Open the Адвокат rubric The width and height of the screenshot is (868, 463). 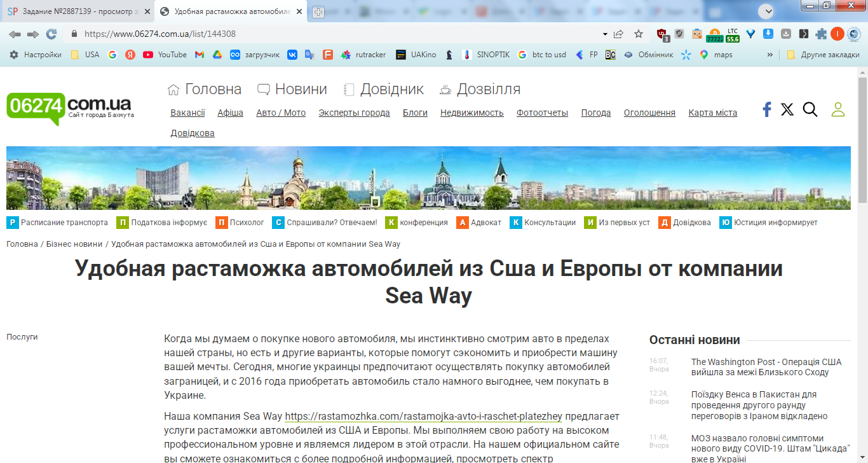point(478,223)
